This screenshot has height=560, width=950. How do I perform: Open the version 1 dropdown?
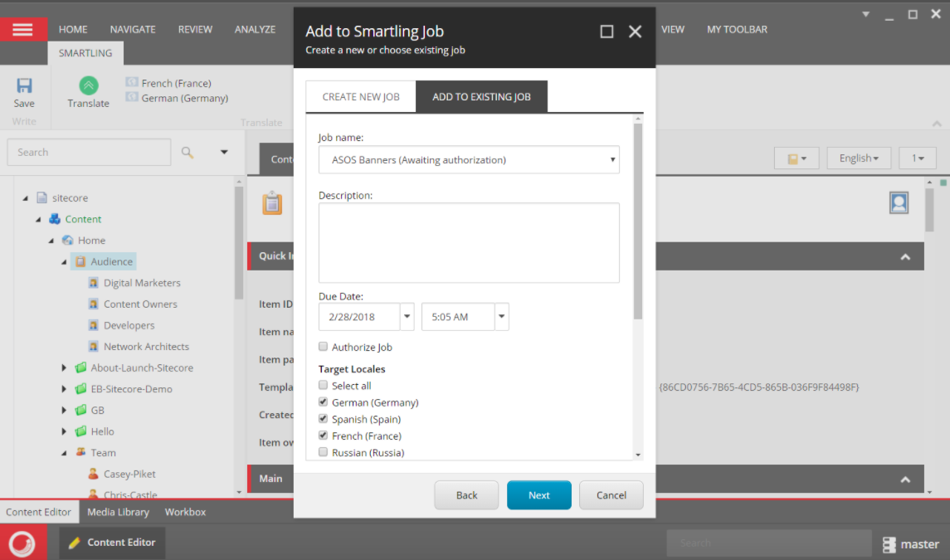[x=918, y=158]
